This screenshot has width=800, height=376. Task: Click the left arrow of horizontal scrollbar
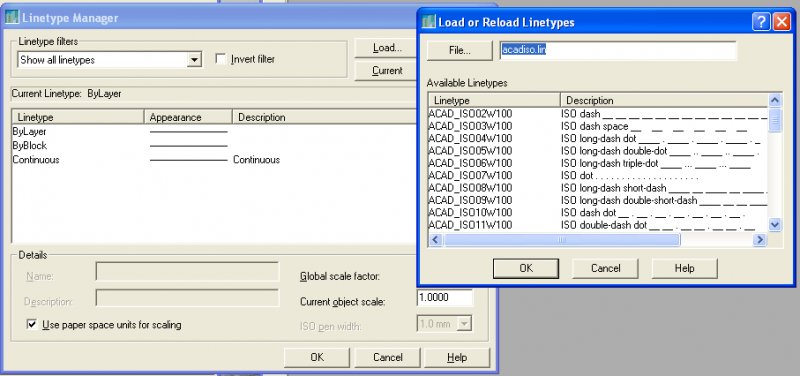pos(435,239)
